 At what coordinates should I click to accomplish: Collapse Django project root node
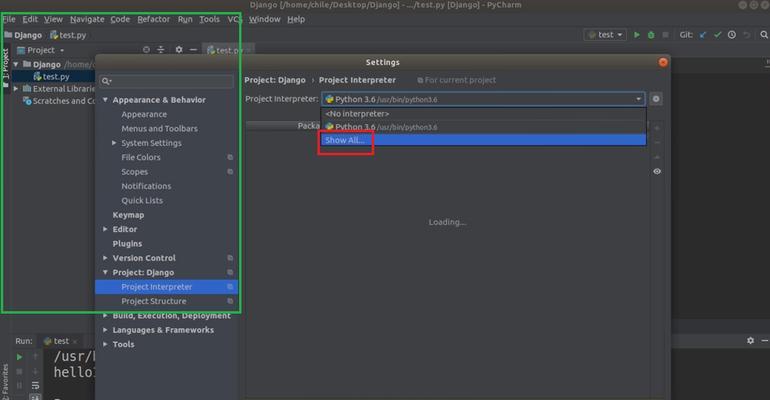(x=16, y=64)
